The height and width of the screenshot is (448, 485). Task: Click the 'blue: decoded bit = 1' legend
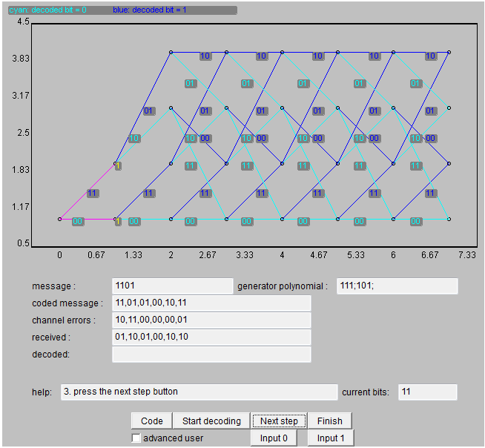pyautogui.click(x=150, y=10)
